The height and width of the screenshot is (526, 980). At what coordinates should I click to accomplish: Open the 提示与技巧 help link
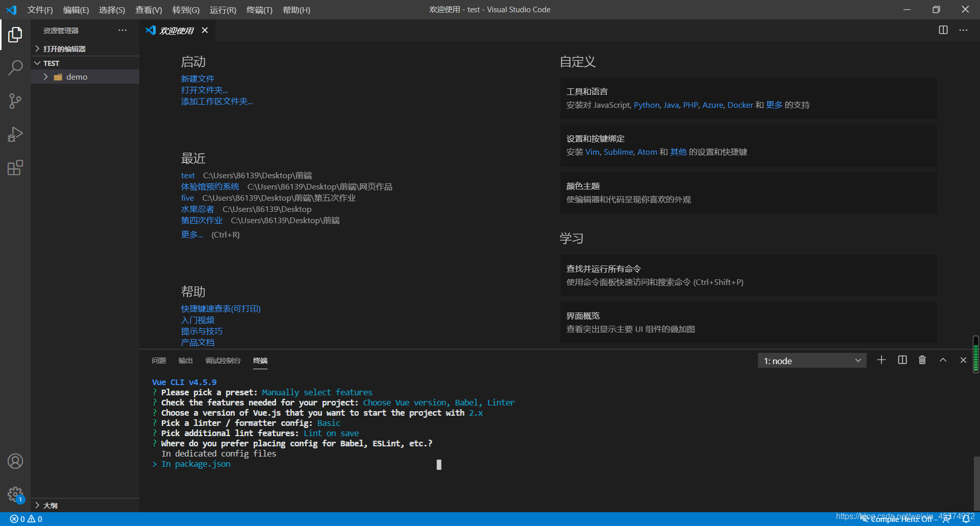(x=202, y=331)
